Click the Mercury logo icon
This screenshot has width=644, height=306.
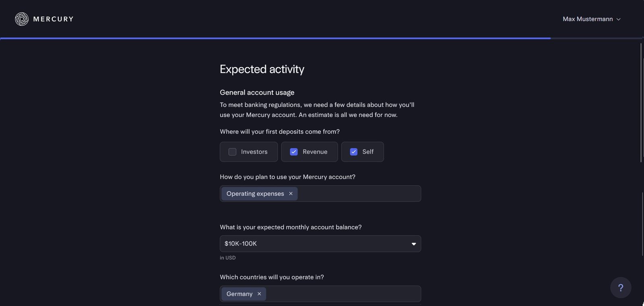pos(22,19)
